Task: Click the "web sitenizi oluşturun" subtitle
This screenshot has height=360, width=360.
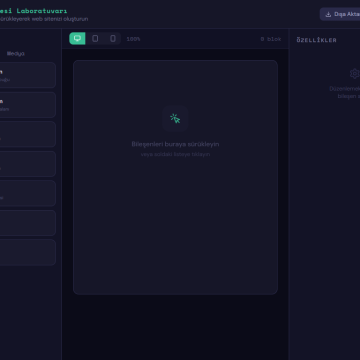Action: (60, 19)
